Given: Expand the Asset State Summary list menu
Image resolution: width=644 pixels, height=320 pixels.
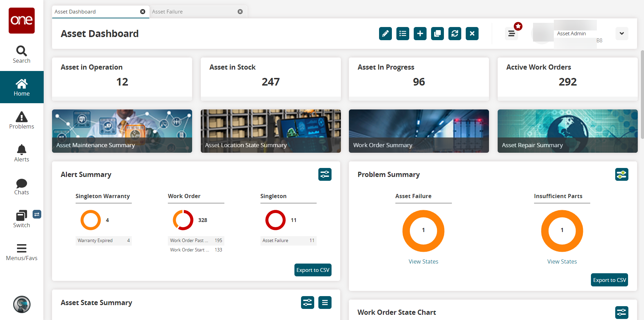Looking at the screenshot, I should click(325, 302).
